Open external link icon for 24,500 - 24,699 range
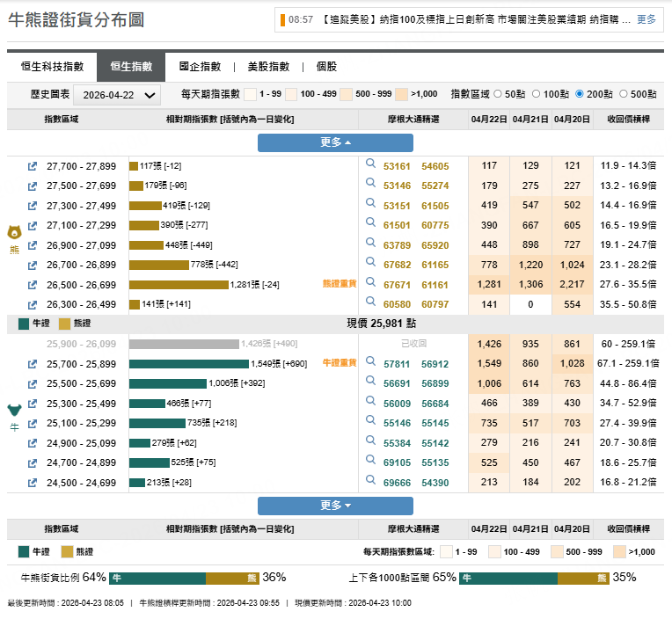 33,483
